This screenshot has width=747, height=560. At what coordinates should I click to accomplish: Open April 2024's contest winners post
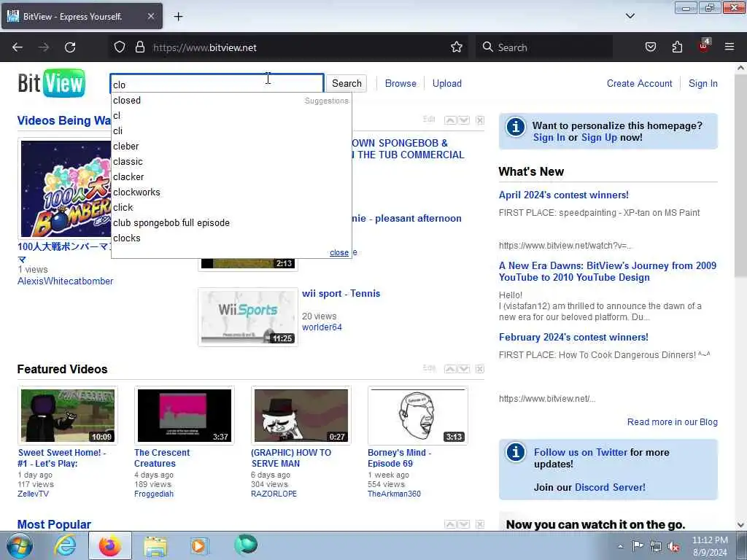point(564,195)
